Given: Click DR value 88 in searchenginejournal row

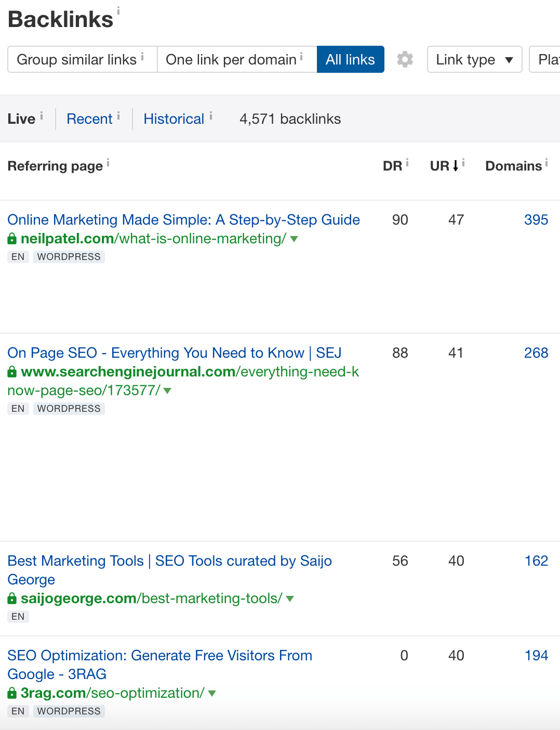Looking at the screenshot, I should tap(400, 353).
